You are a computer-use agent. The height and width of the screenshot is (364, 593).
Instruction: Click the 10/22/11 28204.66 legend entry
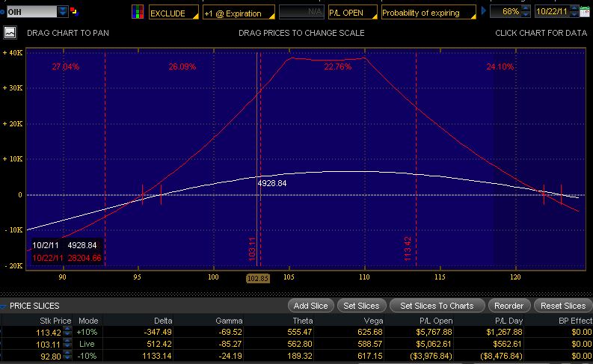[x=67, y=258]
